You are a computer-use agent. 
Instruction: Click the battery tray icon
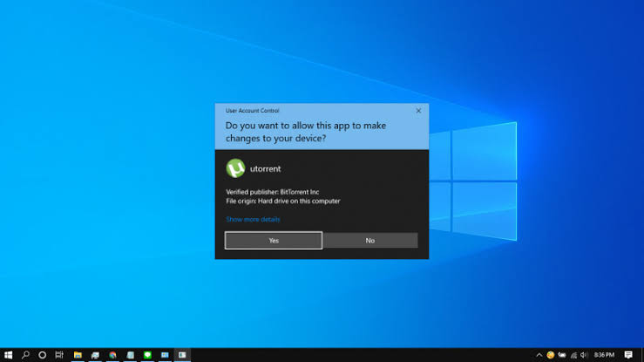(x=562, y=355)
